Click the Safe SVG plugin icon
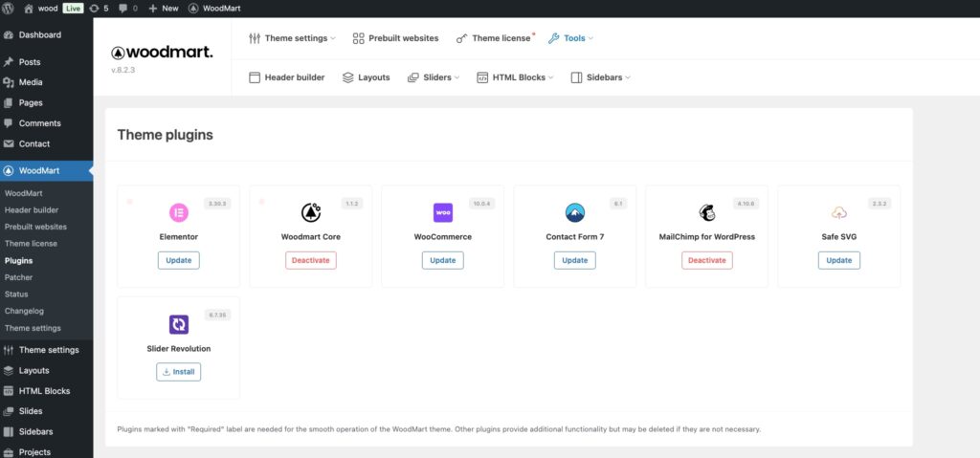980x458 pixels. [x=839, y=213]
